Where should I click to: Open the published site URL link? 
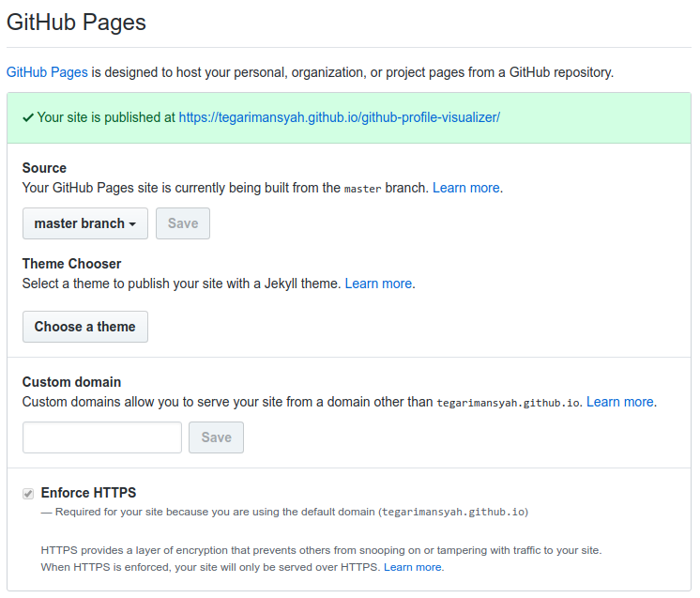click(x=340, y=117)
